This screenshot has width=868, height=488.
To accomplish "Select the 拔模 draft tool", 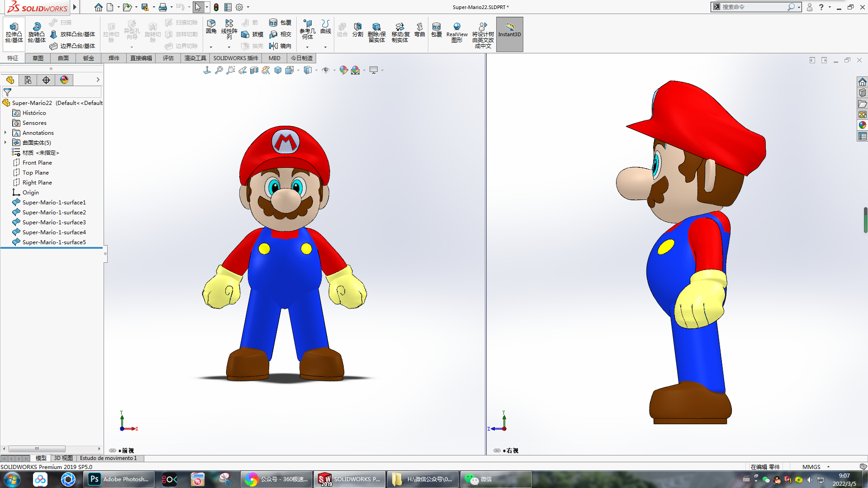I will tap(252, 34).
